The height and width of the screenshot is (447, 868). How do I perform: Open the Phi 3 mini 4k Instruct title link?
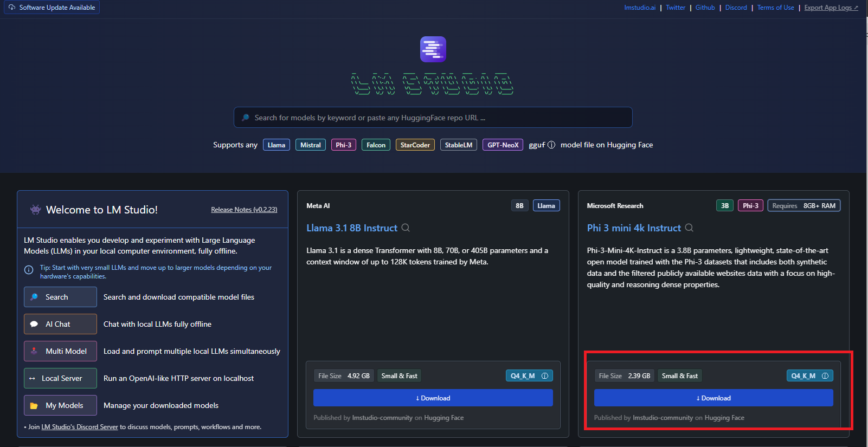(x=634, y=228)
